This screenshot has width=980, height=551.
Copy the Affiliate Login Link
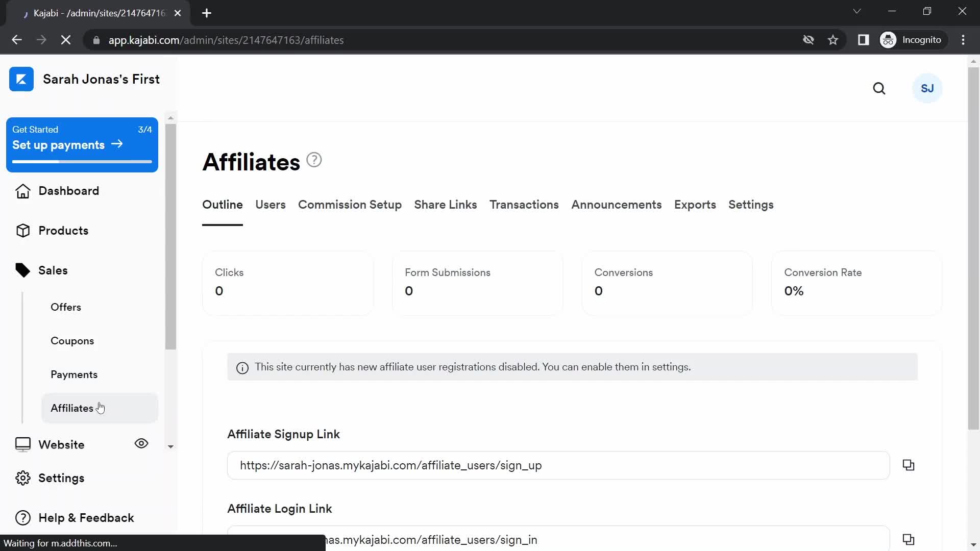(909, 539)
